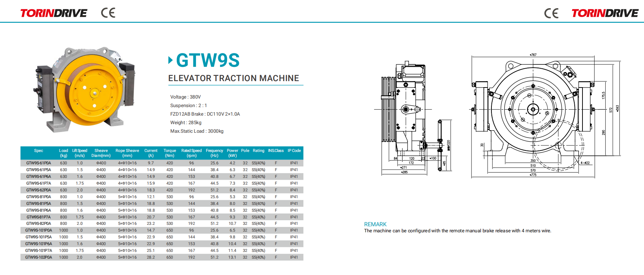Image resolution: width=644 pixels, height=275 pixels.
Task: Select model GTW9S-101P7A in the Spec column
Action: point(38,250)
